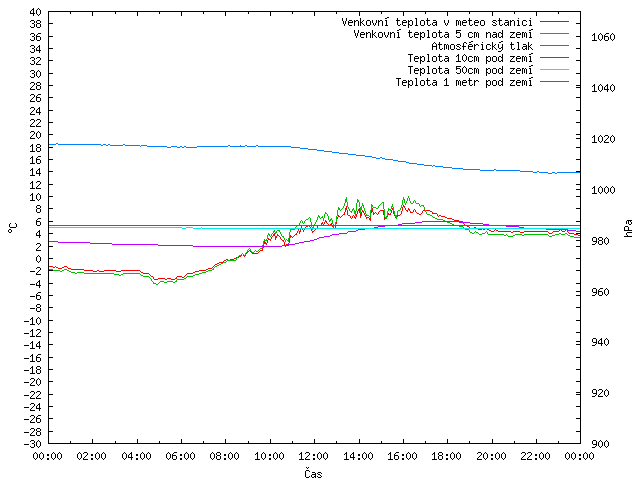Viewport: 640px width, 480px height.
Task: Click the x-axis tick label '02:00'
Action: 91,456
